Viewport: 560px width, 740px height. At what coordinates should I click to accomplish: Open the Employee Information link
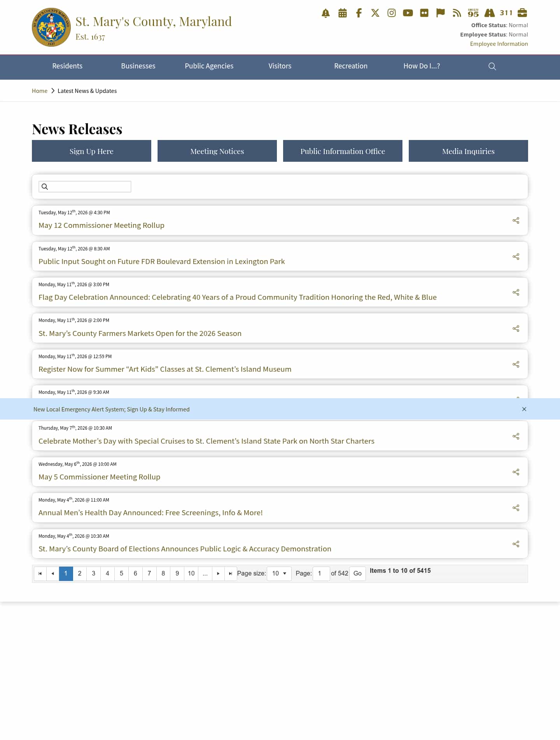tap(499, 44)
